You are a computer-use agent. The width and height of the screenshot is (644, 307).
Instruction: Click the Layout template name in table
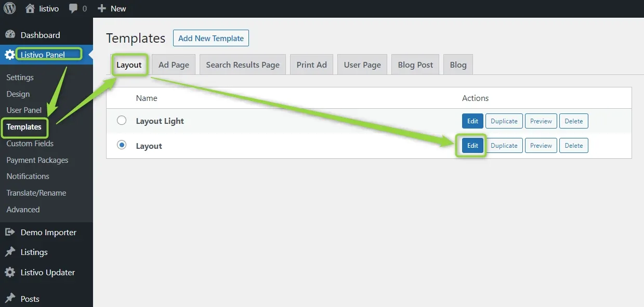tap(149, 146)
